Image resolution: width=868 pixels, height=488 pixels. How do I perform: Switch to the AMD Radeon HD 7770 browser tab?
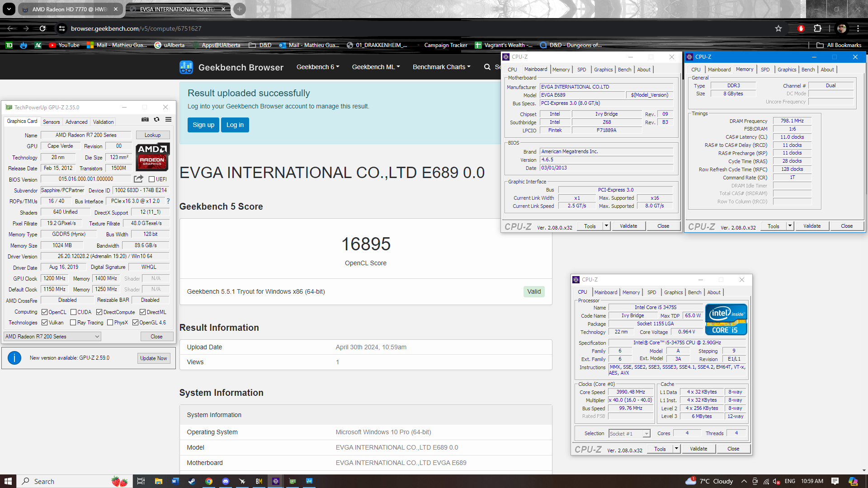tap(70, 9)
